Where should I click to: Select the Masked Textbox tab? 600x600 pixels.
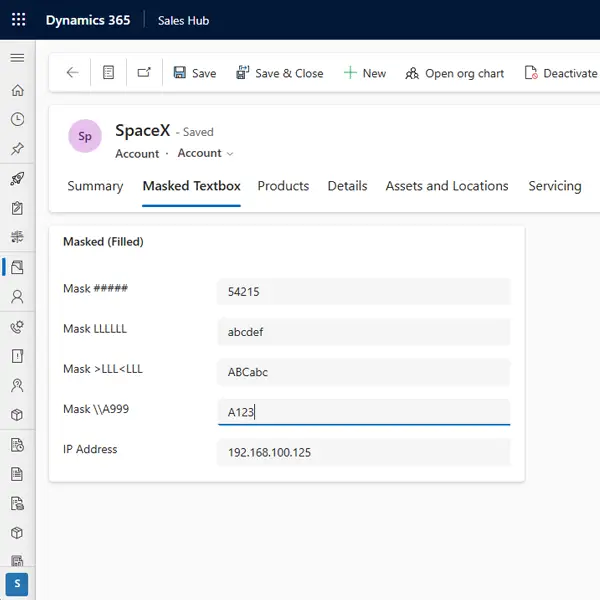(x=191, y=186)
